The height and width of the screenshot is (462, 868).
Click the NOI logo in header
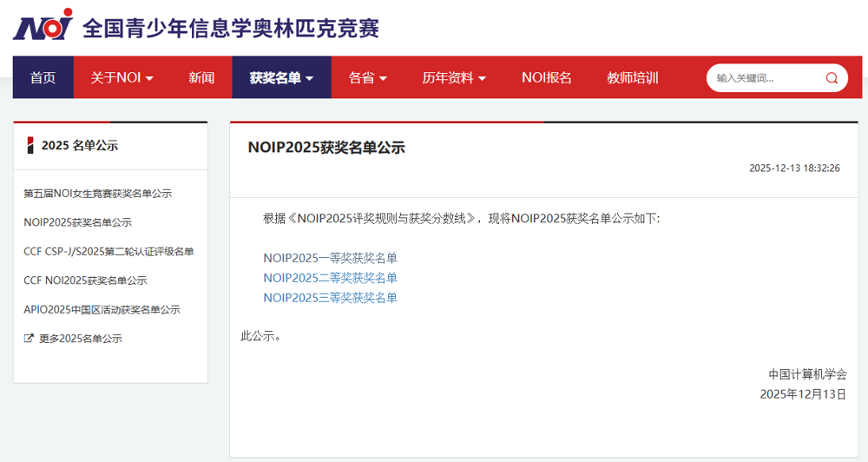(x=43, y=26)
